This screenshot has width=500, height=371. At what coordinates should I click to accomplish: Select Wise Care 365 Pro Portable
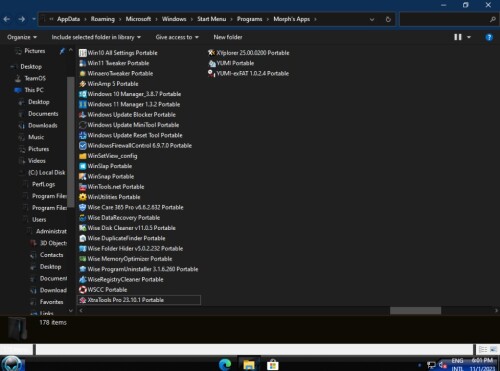coord(131,207)
